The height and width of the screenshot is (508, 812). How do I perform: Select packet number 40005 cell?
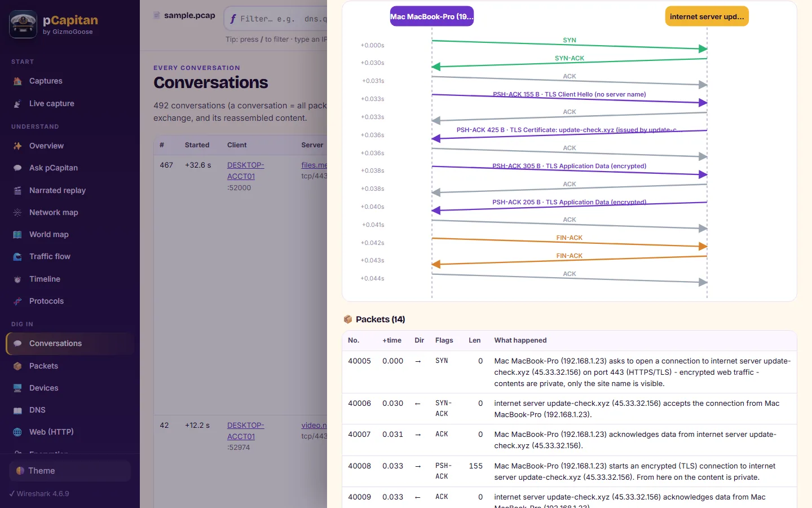(x=359, y=361)
